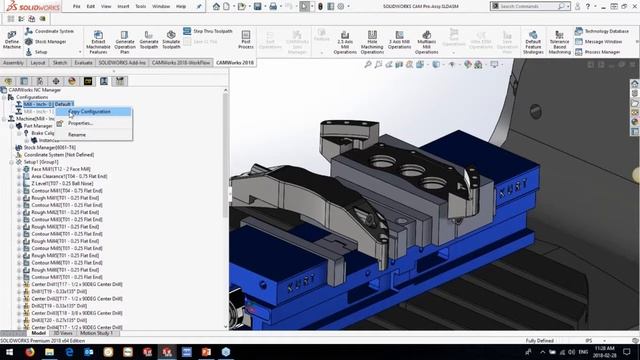The image size is (640, 360).
Task: Open PowerPoint from the taskbar
Action: [x=206, y=352]
